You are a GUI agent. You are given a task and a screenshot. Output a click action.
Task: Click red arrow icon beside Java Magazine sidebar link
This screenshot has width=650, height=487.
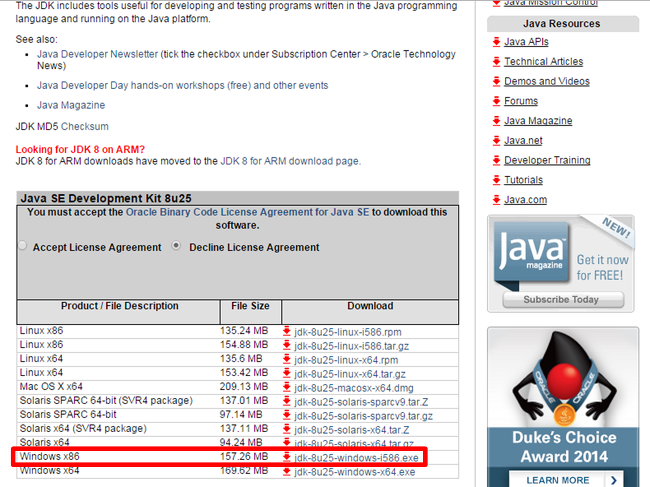(x=496, y=121)
